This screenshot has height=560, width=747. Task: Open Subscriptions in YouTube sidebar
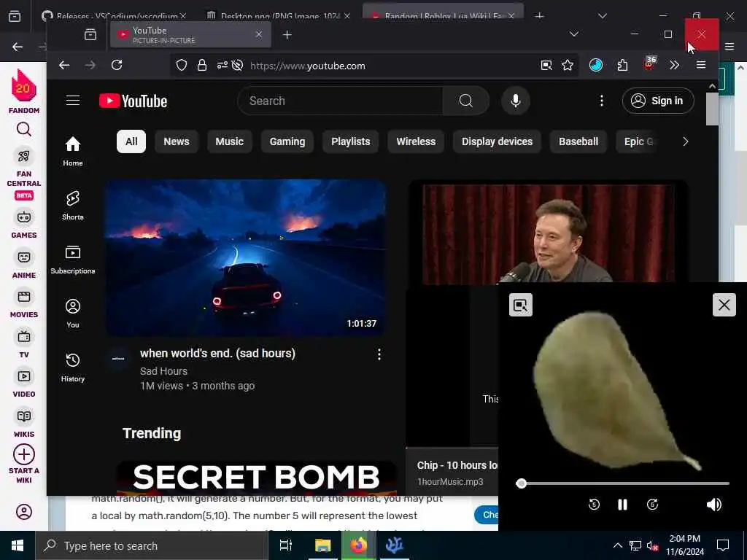point(73,259)
